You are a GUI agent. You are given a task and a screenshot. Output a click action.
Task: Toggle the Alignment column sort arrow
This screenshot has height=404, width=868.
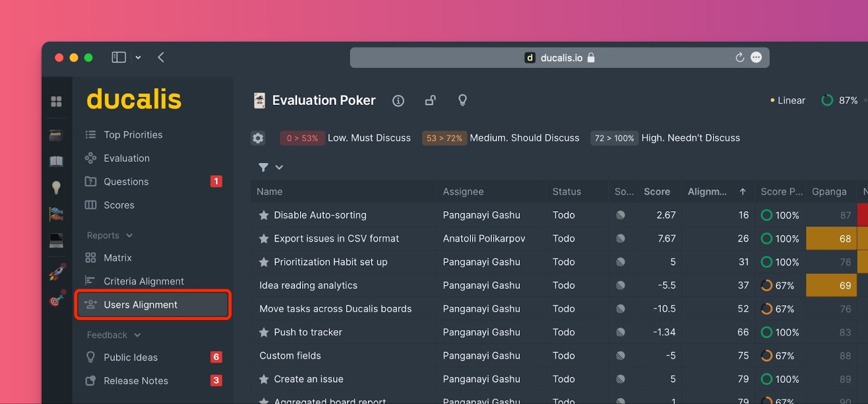pyautogui.click(x=743, y=192)
